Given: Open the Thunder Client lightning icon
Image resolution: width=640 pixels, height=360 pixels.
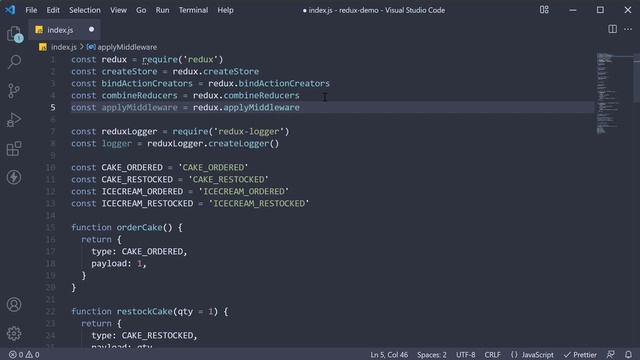Looking at the screenshot, I should (x=14, y=177).
